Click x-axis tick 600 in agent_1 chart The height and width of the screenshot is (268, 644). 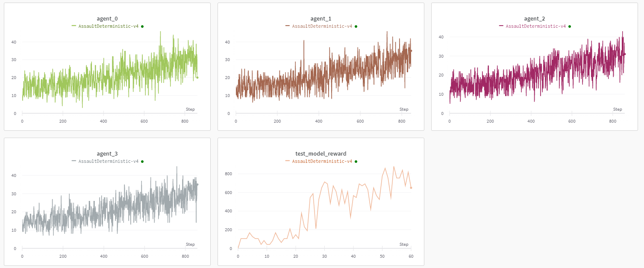click(360, 121)
